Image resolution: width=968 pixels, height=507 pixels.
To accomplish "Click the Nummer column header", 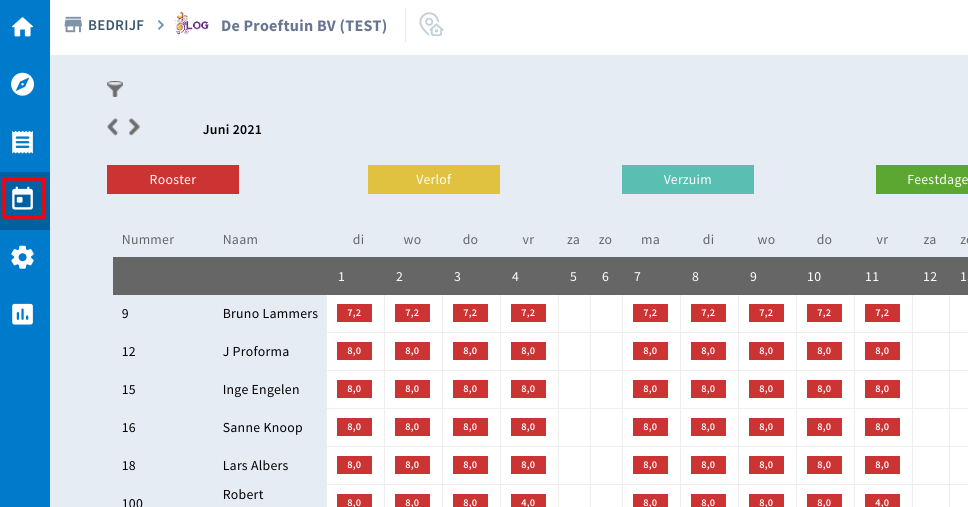I will tap(148, 240).
